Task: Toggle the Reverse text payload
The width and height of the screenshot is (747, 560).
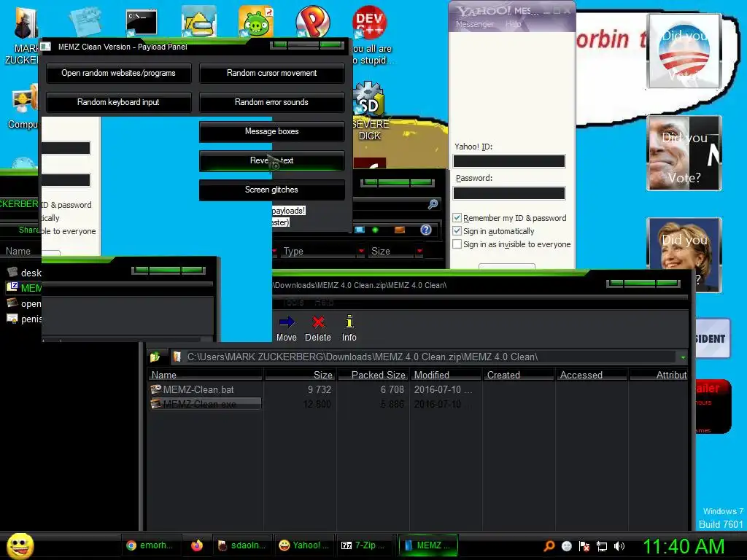Action: click(x=271, y=160)
